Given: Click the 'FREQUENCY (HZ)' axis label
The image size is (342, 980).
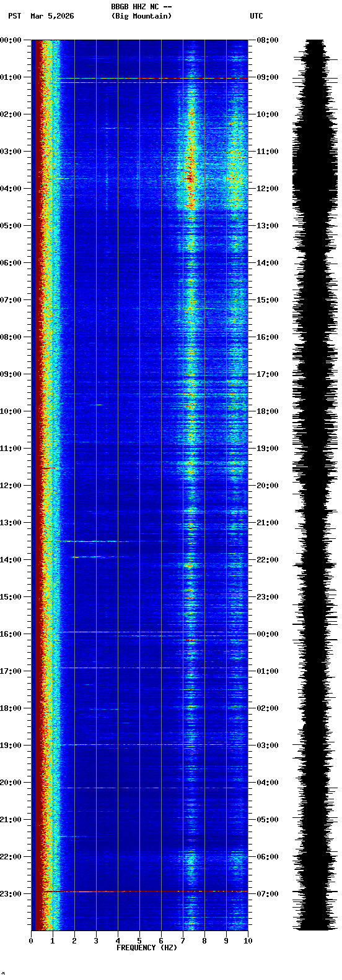Looking at the screenshot, I should tap(146, 947).
